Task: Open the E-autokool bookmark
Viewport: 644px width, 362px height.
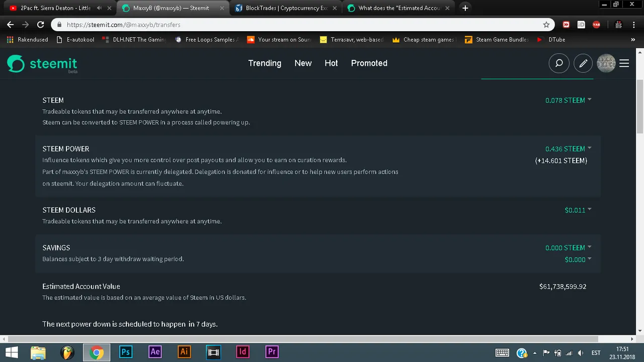Action: click(x=75, y=40)
